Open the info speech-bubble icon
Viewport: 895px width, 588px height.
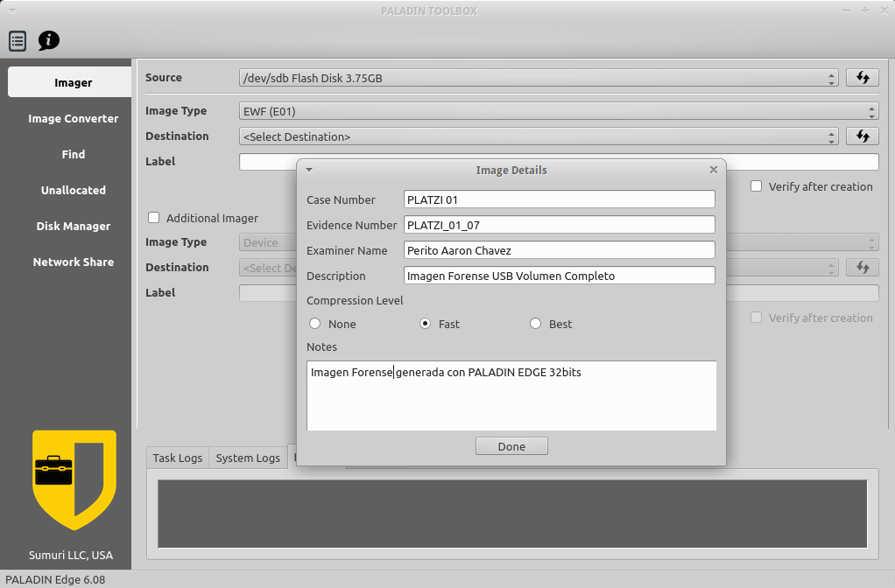click(48, 40)
